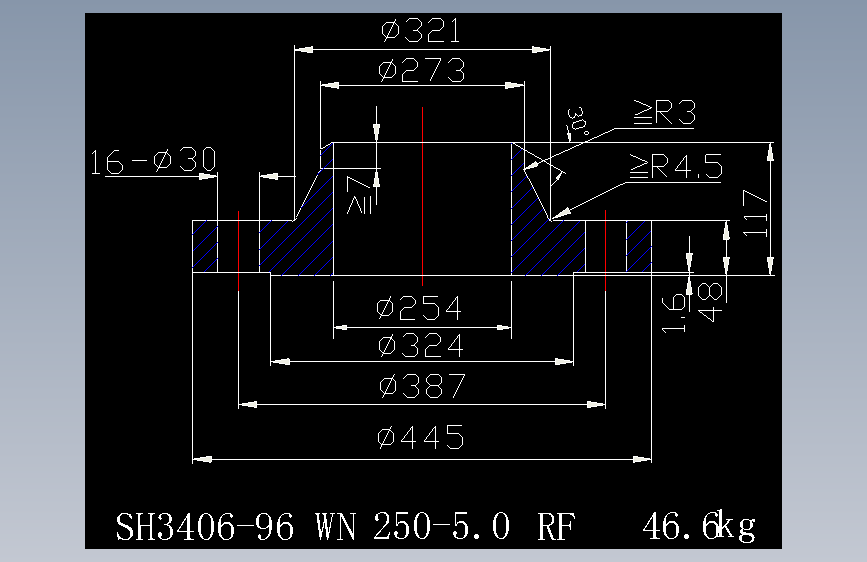Click the ø321 dimension text
Viewport: 867px width, 562px height.
pyautogui.click(x=421, y=30)
